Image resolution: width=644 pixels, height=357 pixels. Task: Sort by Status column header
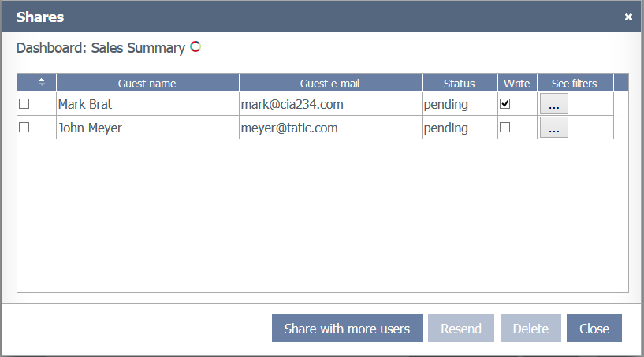pyautogui.click(x=459, y=84)
